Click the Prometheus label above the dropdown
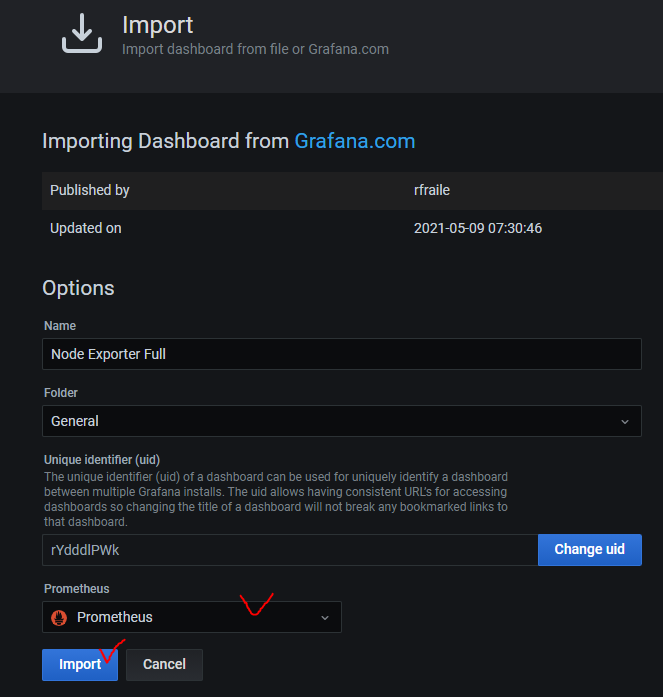663x697 pixels. 76,589
